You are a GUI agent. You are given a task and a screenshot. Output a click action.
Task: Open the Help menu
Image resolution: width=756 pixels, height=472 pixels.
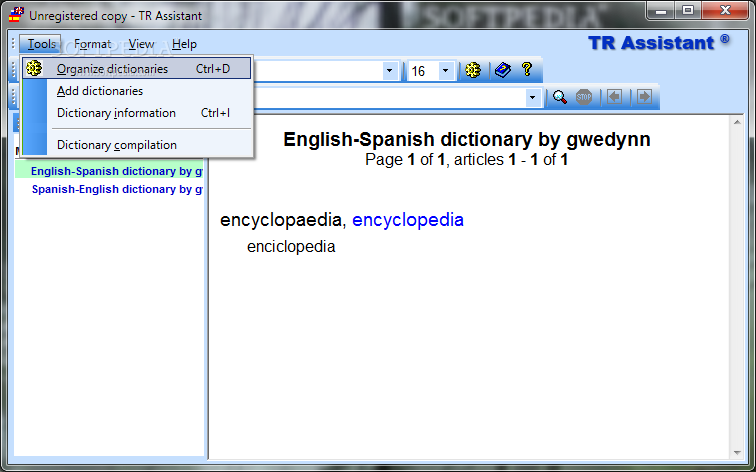point(184,44)
